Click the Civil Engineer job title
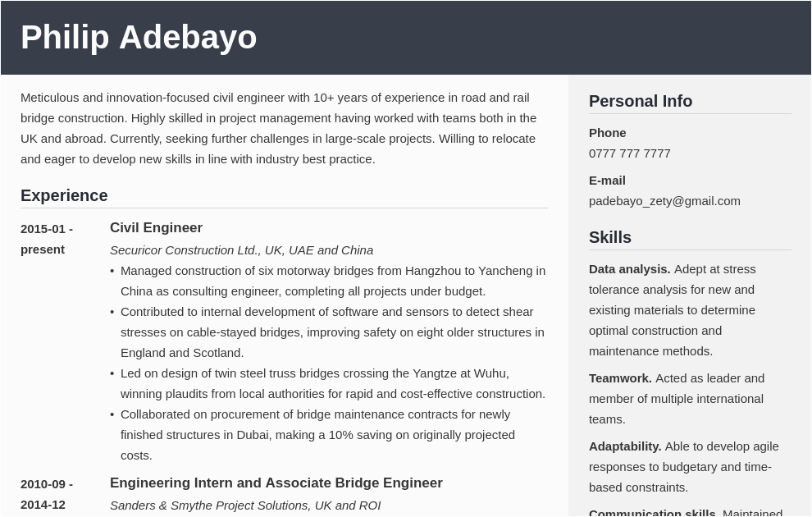The height and width of the screenshot is (517, 812). tap(156, 228)
